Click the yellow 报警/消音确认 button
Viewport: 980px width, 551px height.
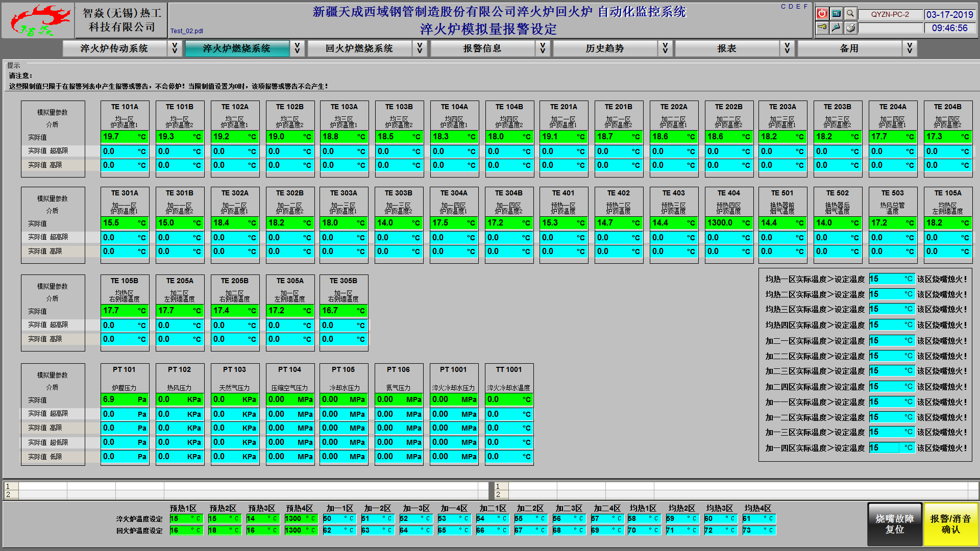pos(950,524)
